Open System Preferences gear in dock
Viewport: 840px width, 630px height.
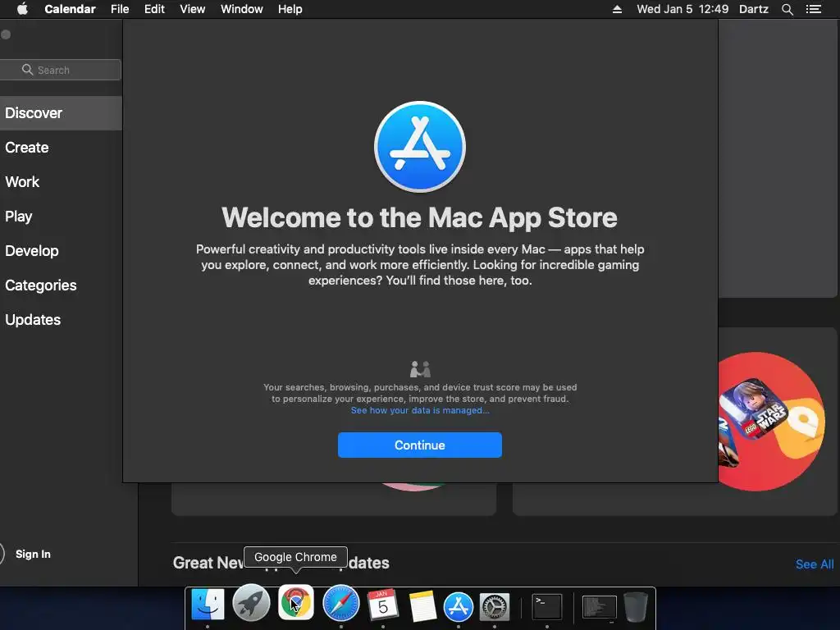click(495, 607)
